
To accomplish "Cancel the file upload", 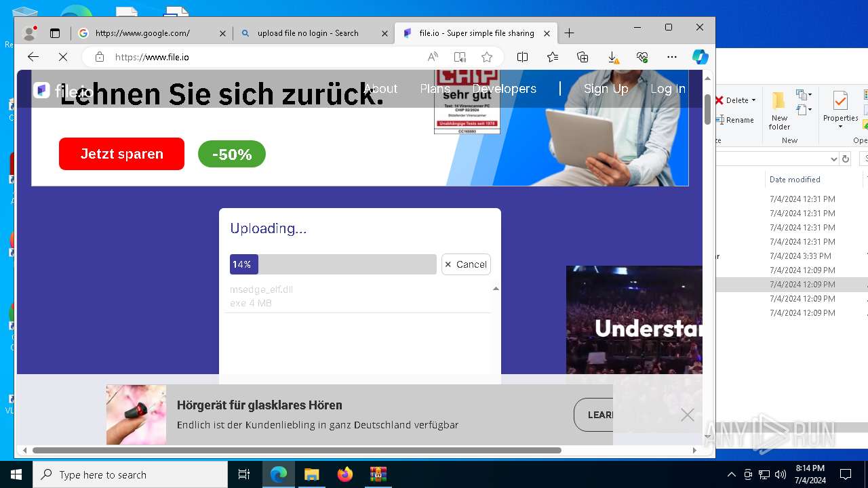I will tap(466, 264).
